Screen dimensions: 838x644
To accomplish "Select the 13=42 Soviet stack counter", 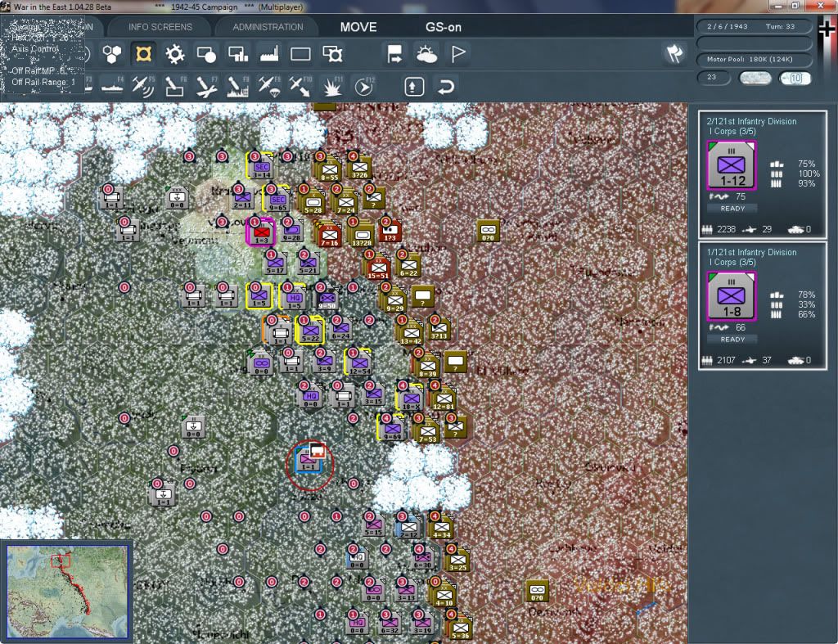I will click(x=411, y=332).
